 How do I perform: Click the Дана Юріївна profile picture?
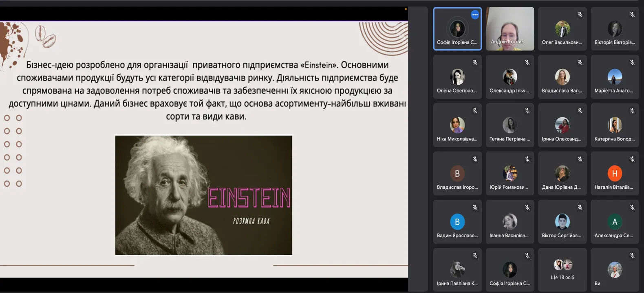(x=562, y=174)
